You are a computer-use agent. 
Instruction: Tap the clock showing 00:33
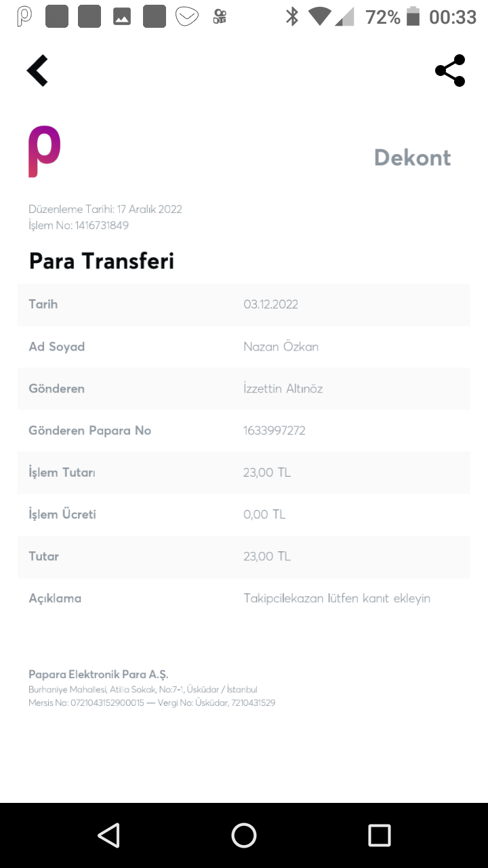[453, 17]
